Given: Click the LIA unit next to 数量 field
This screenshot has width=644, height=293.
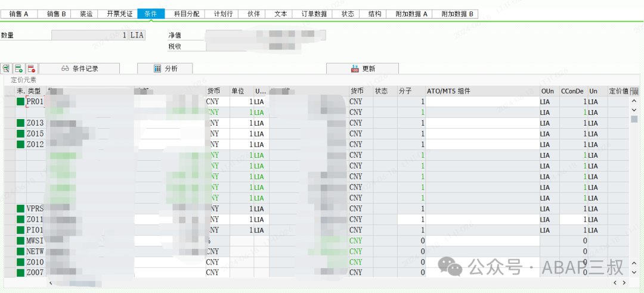Looking at the screenshot, I should click(137, 35).
